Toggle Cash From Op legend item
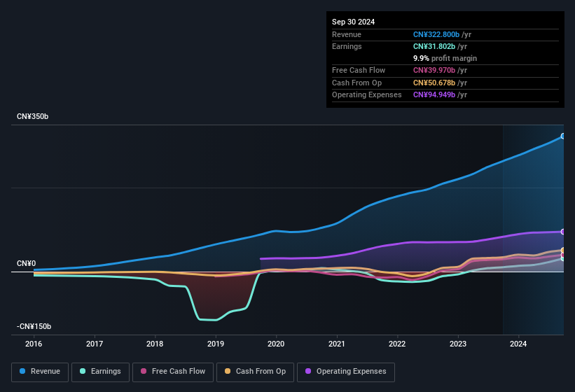This screenshot has height=392, width=575. [254, 372]
